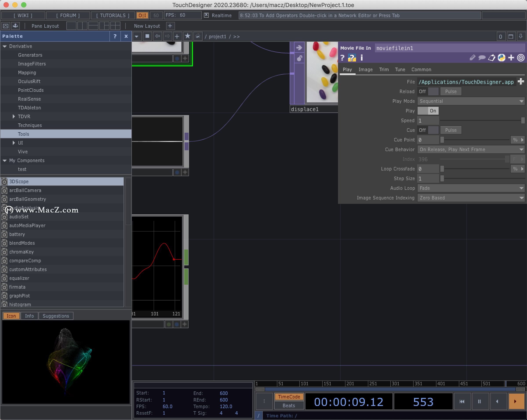Toggle Reload Off button to pulse
This screenshot has width=527, height=420.
click(x=450, y=91)
